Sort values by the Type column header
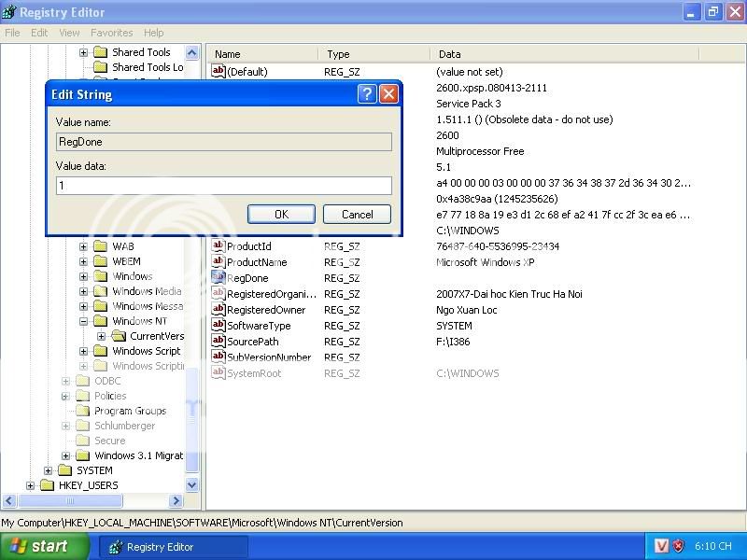This screenshot has height=560, width=747. point(374,54)
